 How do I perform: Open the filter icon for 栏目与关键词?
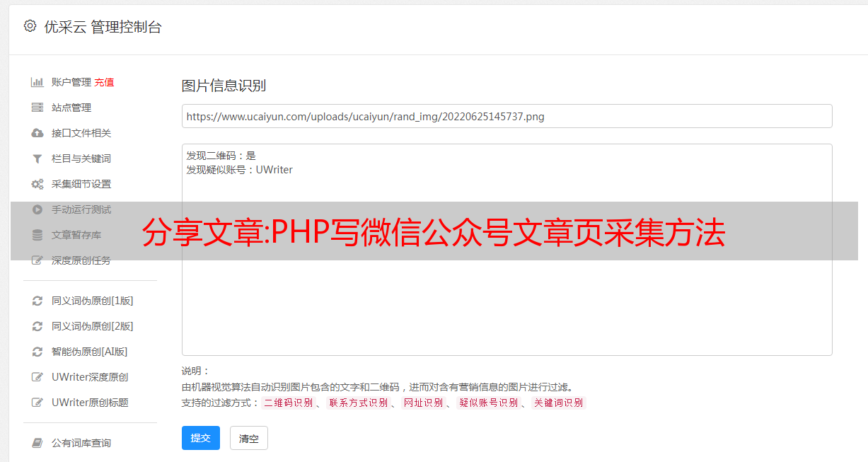[37, 158]
